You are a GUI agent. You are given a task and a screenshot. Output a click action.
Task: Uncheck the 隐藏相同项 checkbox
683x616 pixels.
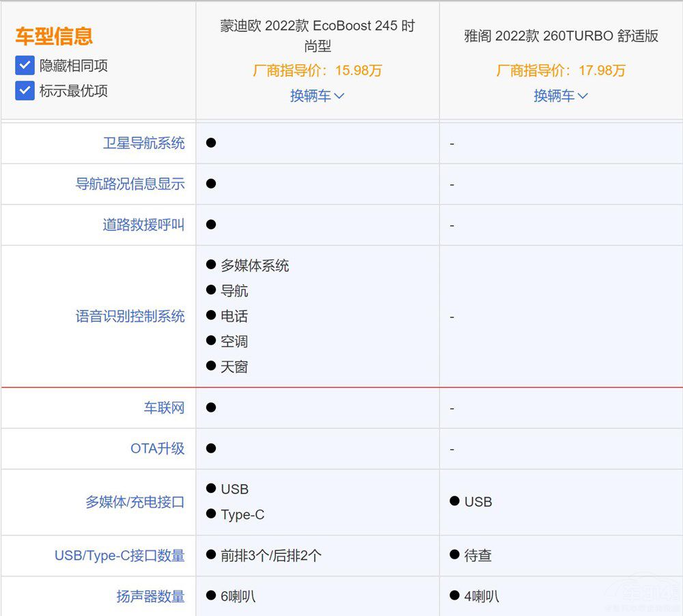click(x=25, y=66)
